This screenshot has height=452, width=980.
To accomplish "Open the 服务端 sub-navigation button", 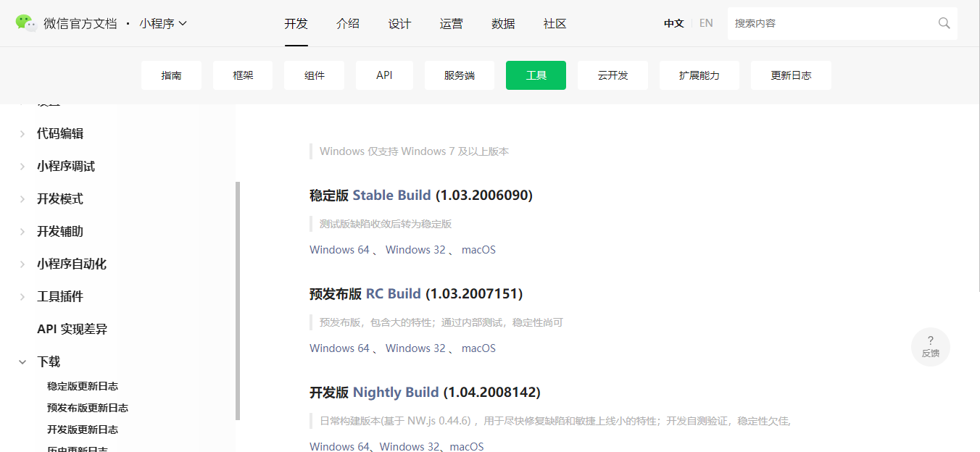I will tap(460, 75).
